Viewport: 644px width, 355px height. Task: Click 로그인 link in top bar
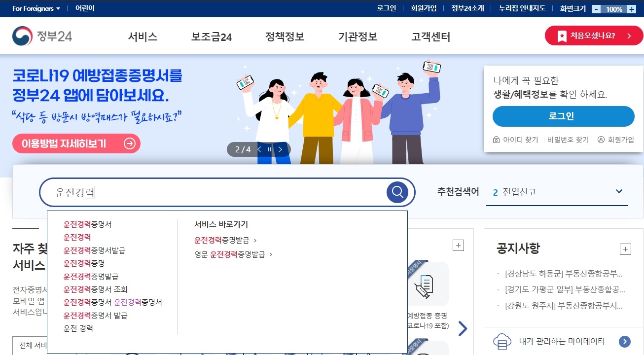tap(387, 8)
